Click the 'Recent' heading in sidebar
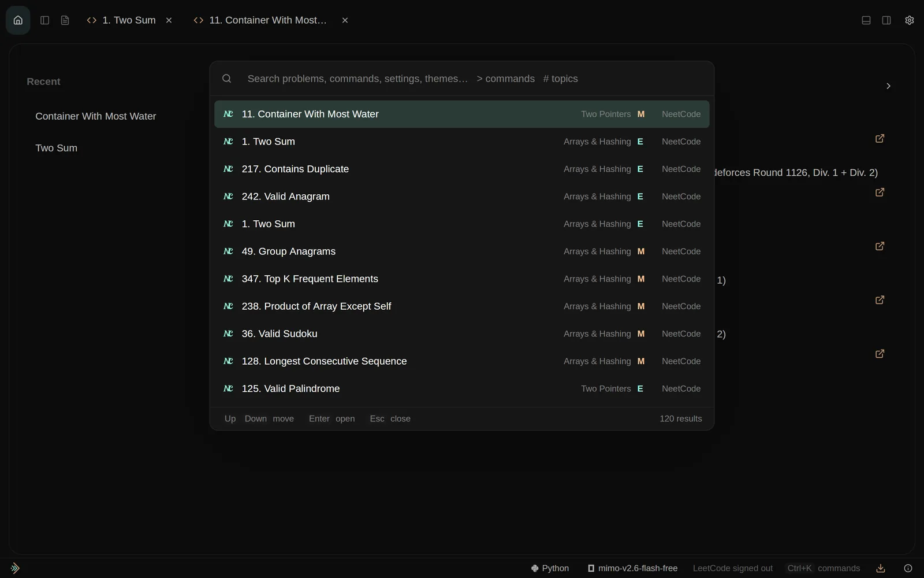Image resolution: width=924 pixels, height=578 pixels. click(43, 81)
